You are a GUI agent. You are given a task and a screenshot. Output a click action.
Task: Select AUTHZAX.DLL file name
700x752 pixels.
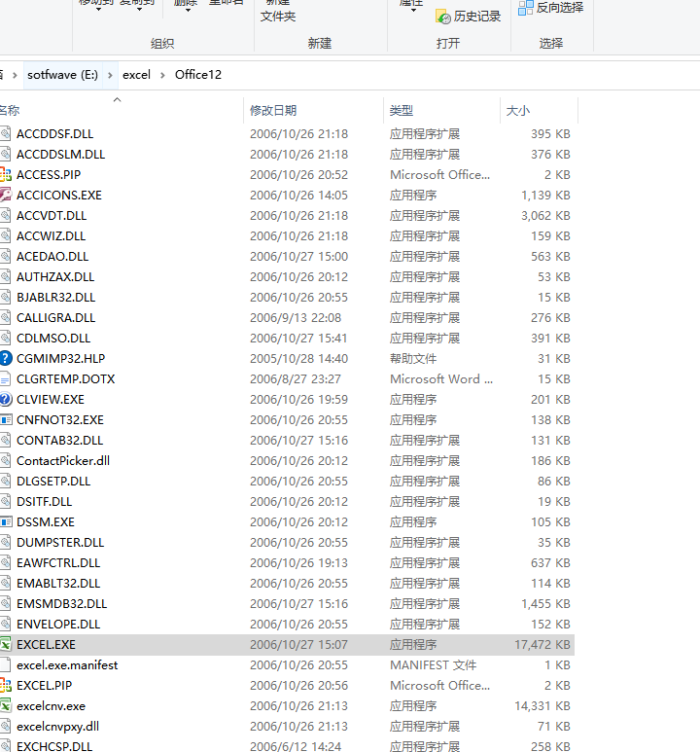pos(55,277)
